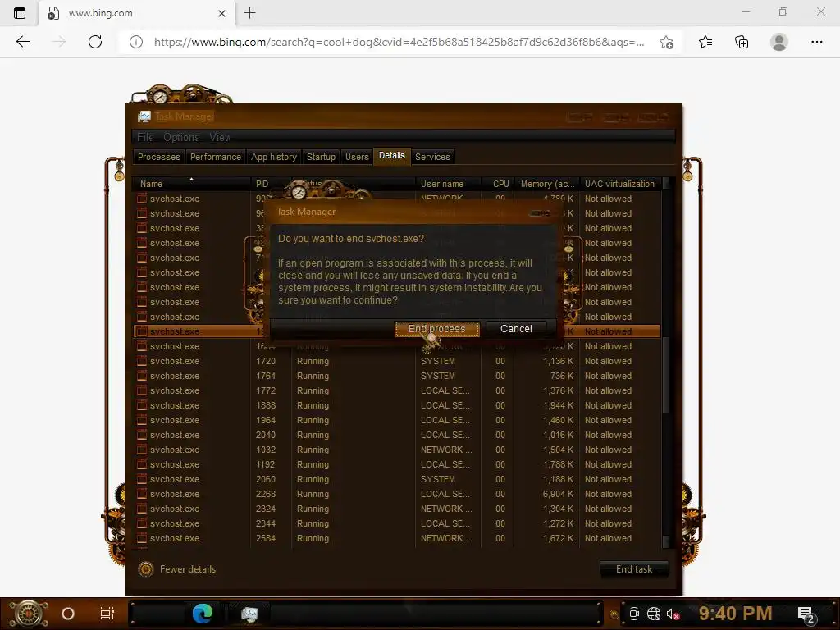Image resolution: width=840 pixels, height=630 pixels.
Task: Open the 9:40 PM clock
Action: click(x=736, y=614)
